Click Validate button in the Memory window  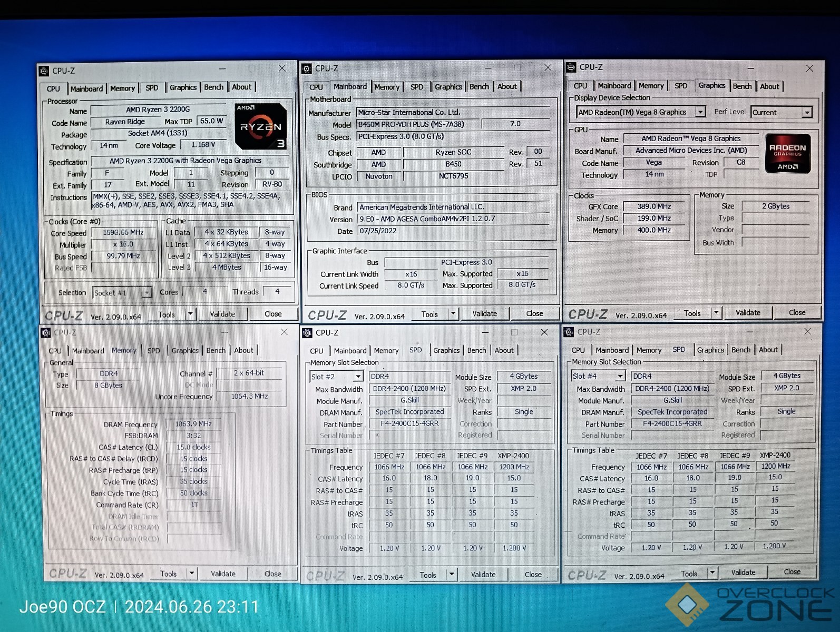(223, 574)
